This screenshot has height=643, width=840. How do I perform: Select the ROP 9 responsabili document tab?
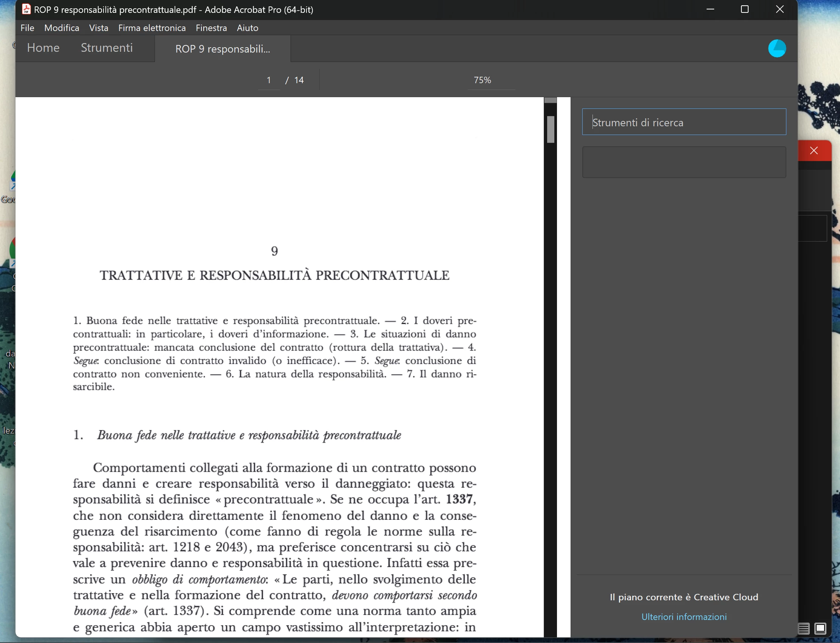pos(223,49)
